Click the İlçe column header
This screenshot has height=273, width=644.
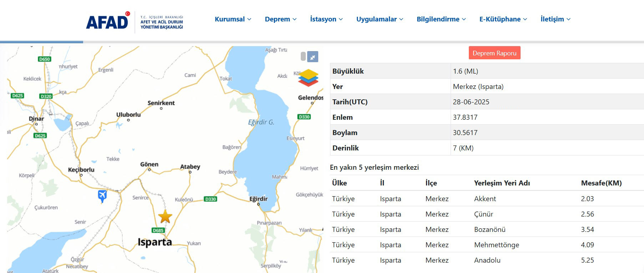431,183
